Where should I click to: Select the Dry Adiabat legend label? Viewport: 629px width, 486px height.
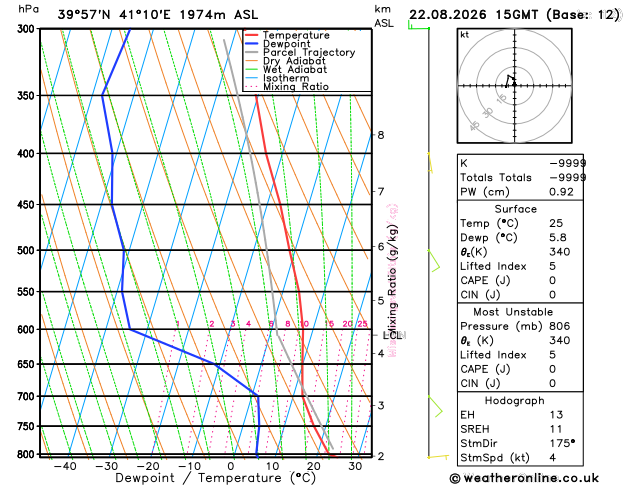pyautogui.click(x=294, y=61)
